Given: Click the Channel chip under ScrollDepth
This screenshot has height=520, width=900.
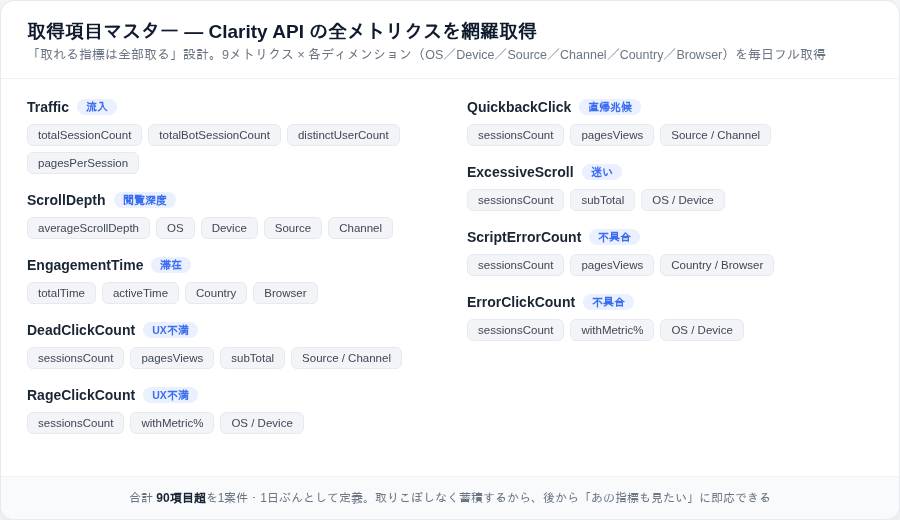Looking at the screenshot, I should click(360, 228).
